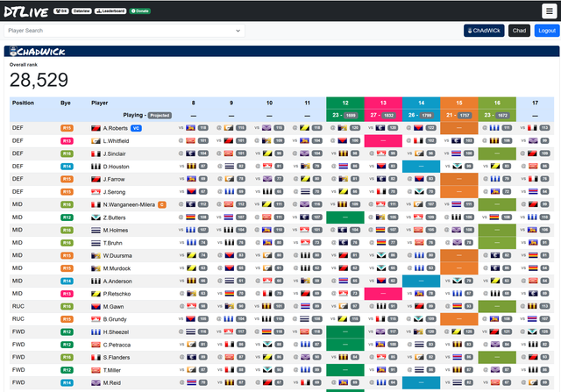The height and width of the screenshot is (392, 561).
Task: Toggle the Projected badge in Playing row
Action: [159, 115]
